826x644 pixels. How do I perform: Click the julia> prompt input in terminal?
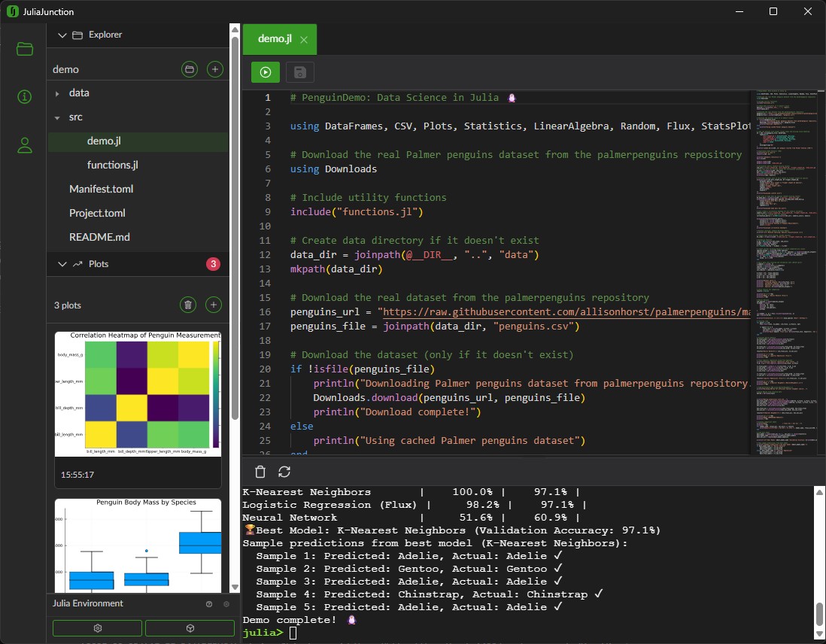click(293, 633)
